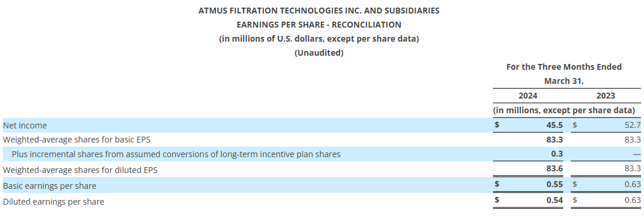
Task: Click the 2023 column header
Action: click(605, 96)
